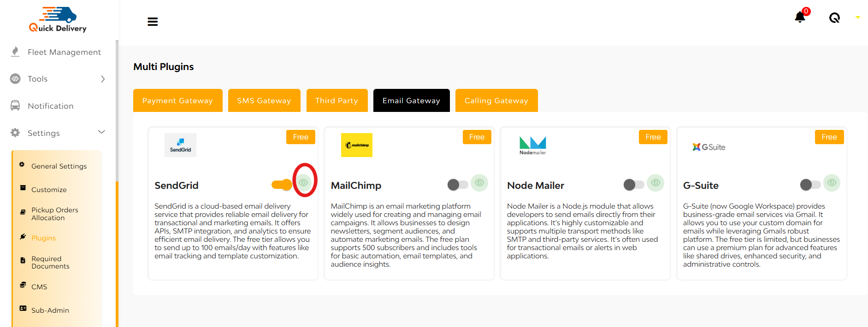
Task: Open the Plugins page
Action: pyautogui.click(x=43, y=238)
